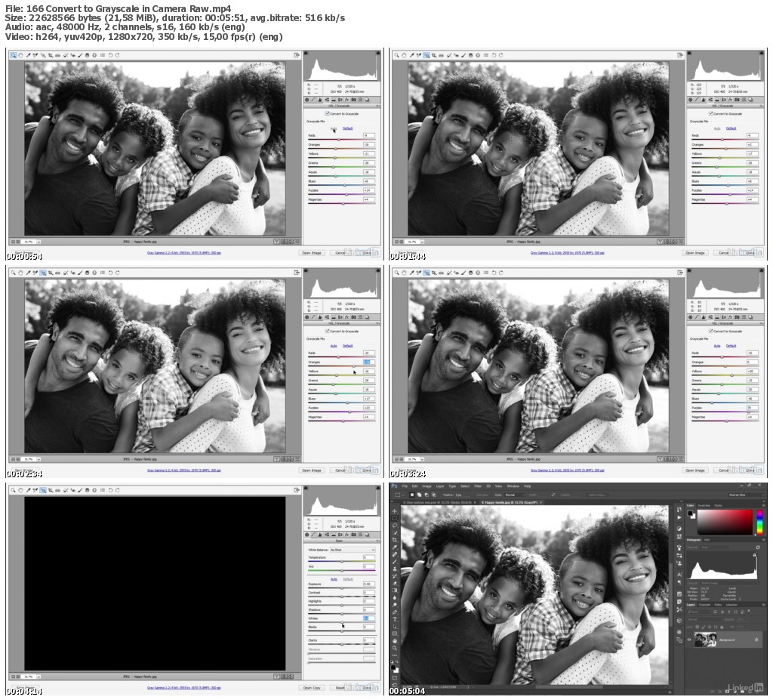This screenshot has width=773, height=700.
Task: Click the Temperature slider in the Basic panel
Action: click(x=342, y=561)
